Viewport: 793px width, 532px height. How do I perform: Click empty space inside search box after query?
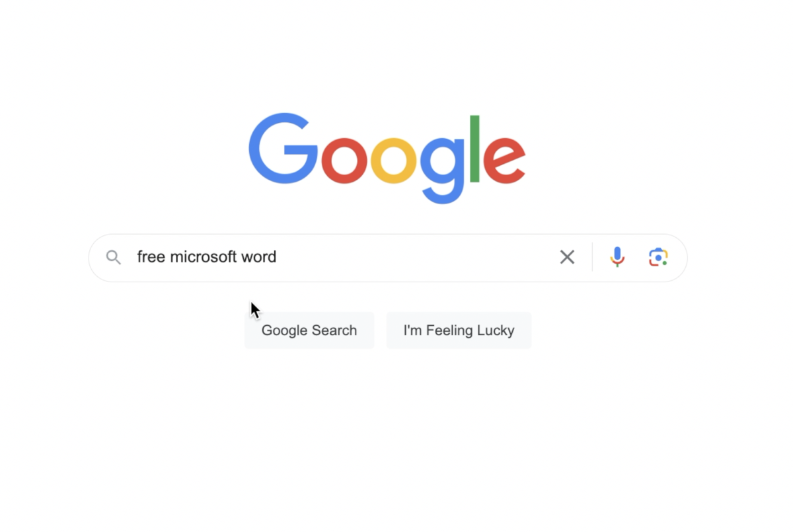tap(416, 257)
